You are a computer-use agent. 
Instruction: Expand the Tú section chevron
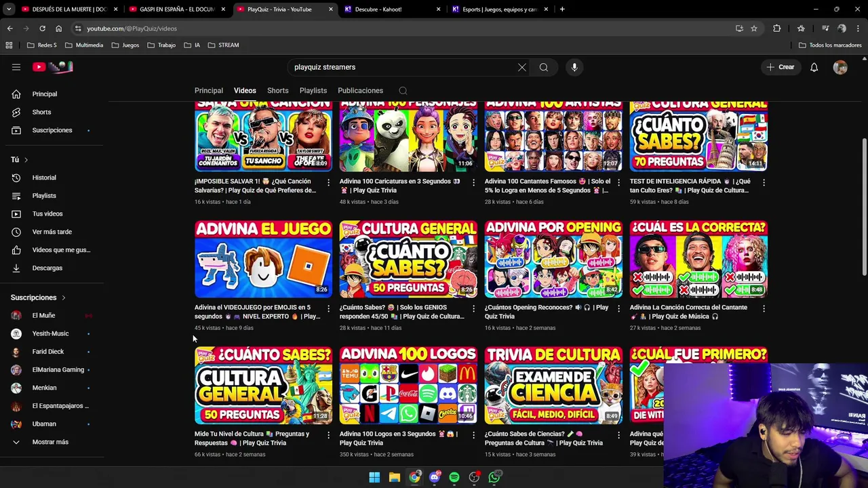tap(26, 160)
